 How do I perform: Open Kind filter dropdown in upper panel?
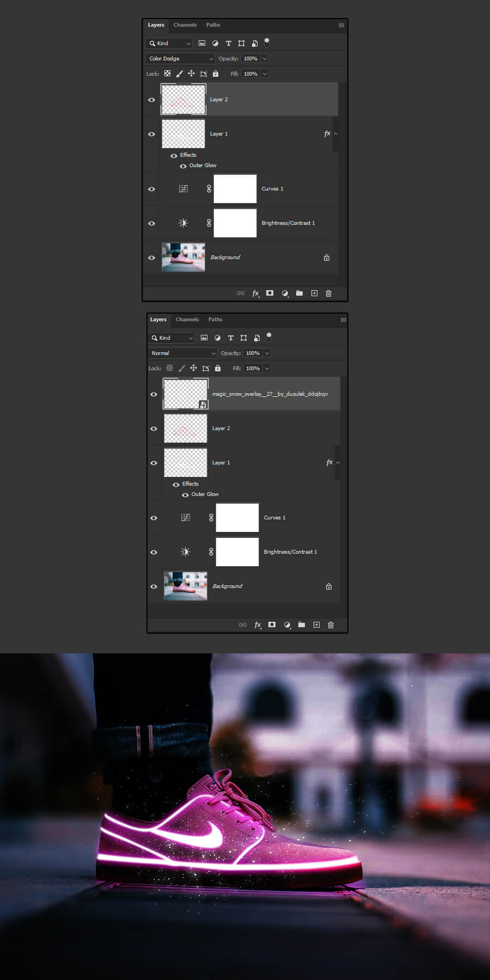pos(169,44)
